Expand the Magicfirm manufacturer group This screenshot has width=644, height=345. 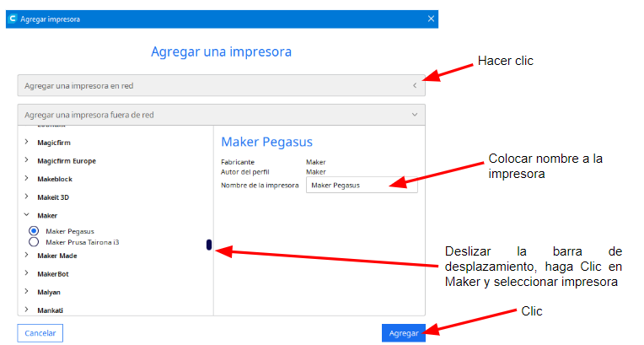coord(27,142)
